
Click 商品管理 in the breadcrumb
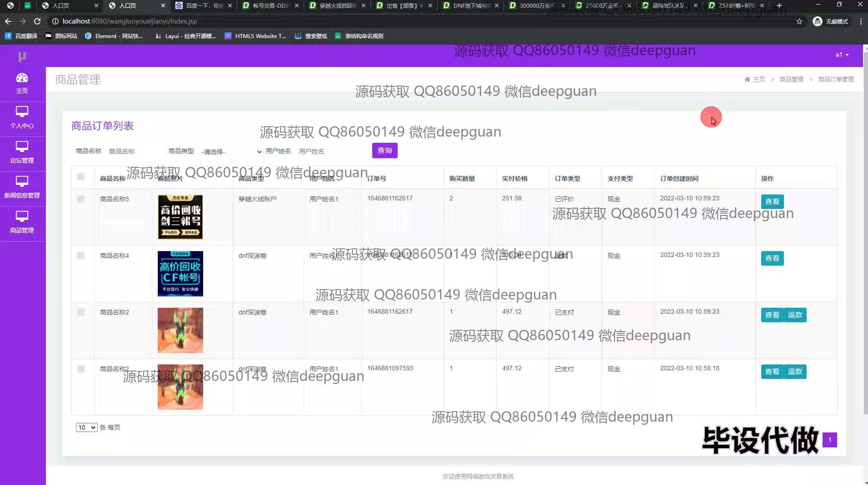click(x=791, y=80)
